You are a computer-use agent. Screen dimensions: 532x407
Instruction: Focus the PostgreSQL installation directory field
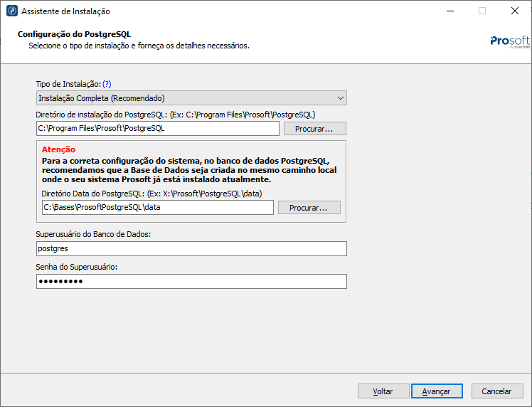click(157, 129)
